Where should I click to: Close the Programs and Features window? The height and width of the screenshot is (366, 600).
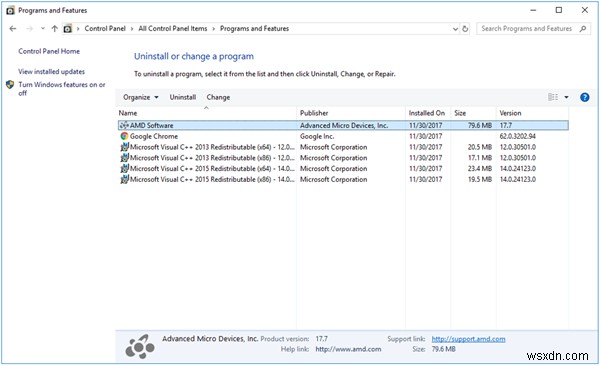pos(585,10)
